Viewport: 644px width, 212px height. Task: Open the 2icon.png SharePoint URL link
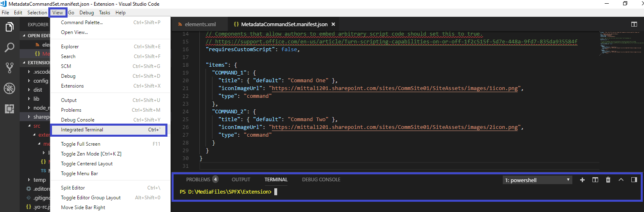click(395, 127)
